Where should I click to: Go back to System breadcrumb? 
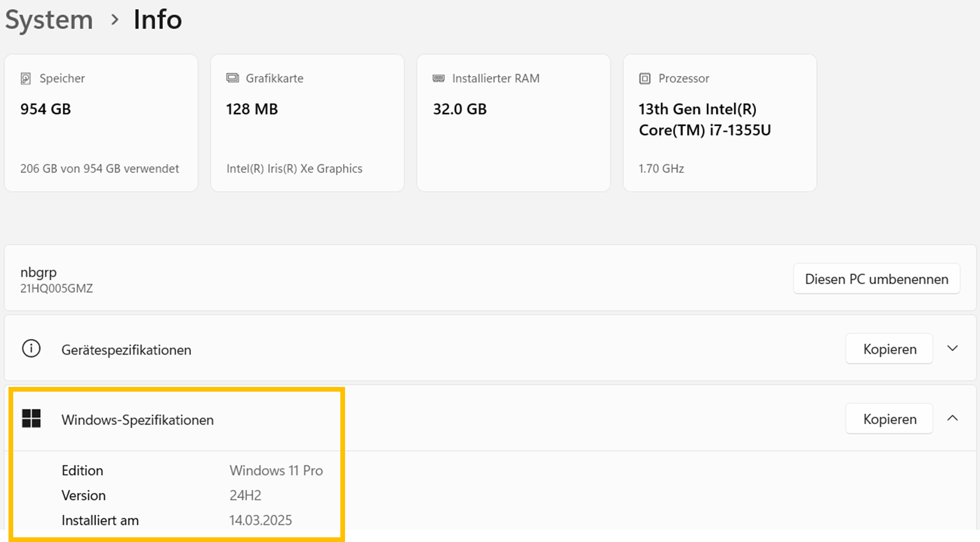click(x=49, y=20)
